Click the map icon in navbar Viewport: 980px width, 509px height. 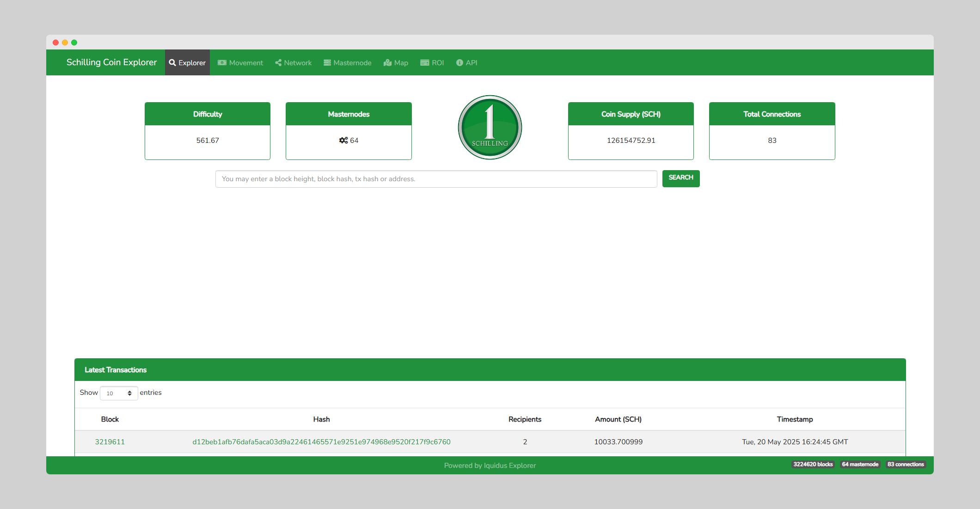point(388,63)
